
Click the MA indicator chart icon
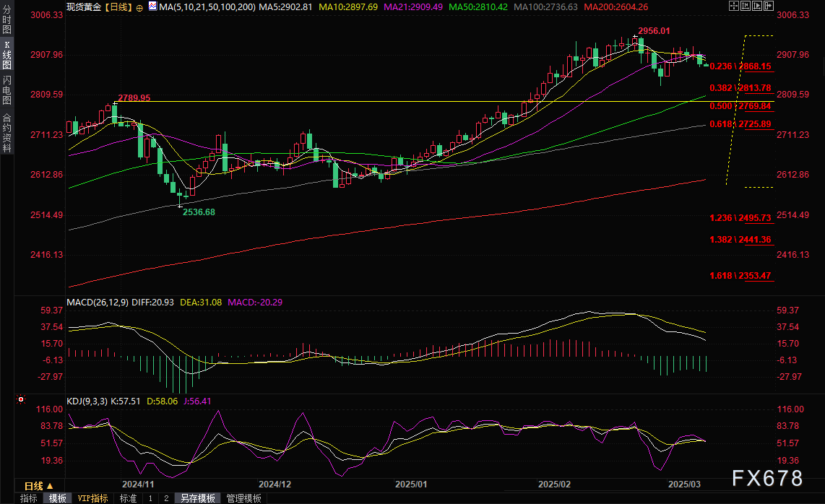tap(152, 6)
